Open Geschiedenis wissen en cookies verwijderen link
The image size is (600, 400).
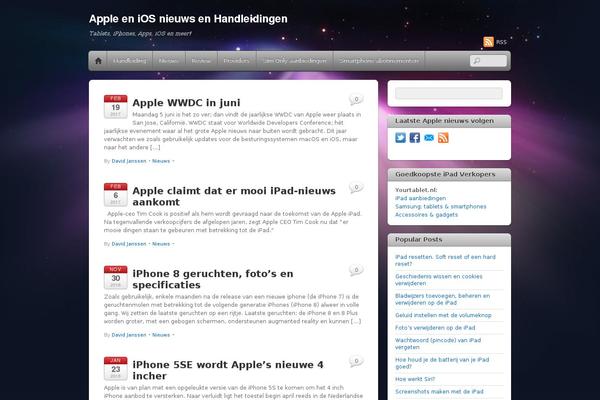439,280
